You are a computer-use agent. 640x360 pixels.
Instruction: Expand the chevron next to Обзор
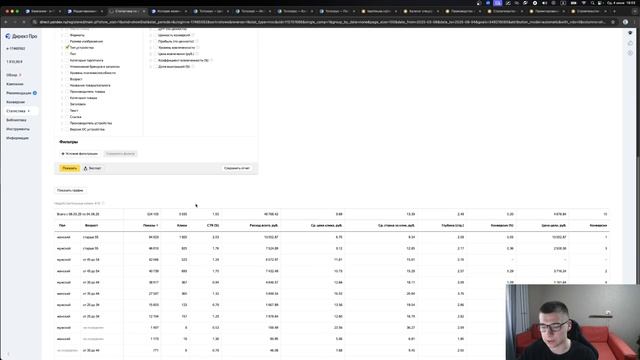pos(20,75)
